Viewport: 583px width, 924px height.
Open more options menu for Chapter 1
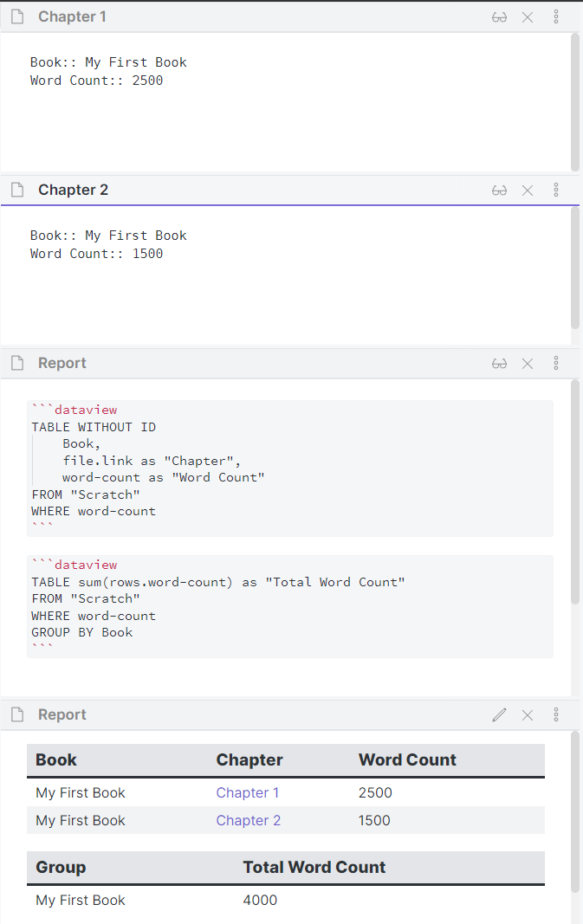click(x=556, y=17)
